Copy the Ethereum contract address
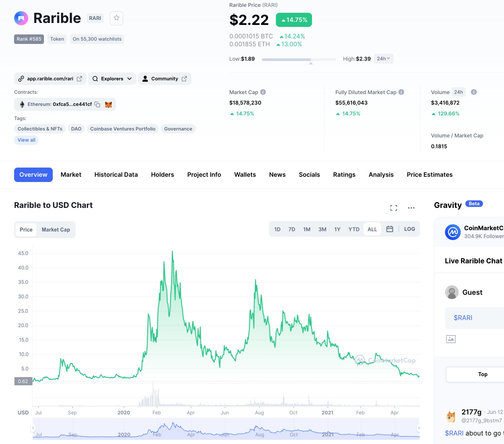The image size is (504, 444). (x=97, y=104)
